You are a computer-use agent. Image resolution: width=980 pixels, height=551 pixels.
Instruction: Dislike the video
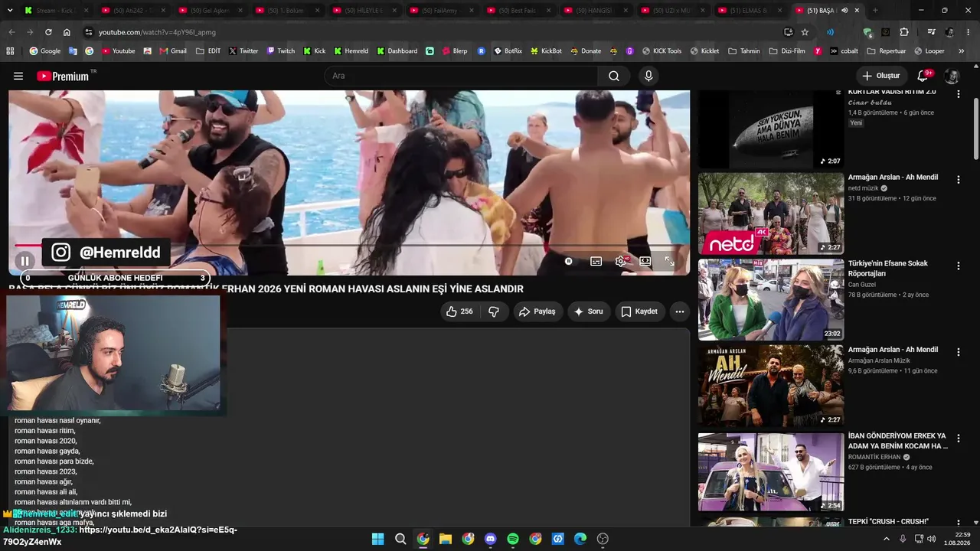pyautogui.click(x=494, y=311)
